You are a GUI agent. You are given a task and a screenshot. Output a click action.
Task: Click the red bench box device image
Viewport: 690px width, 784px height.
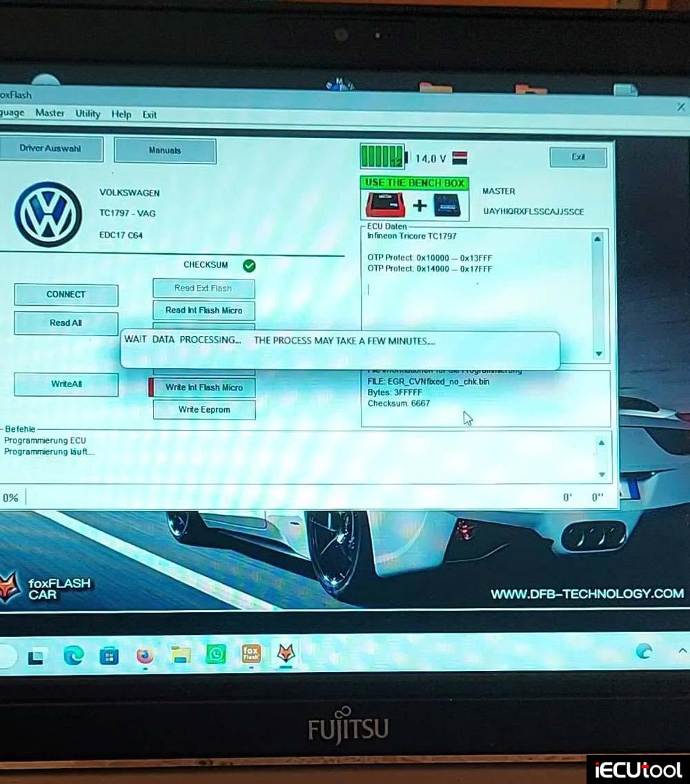(x=386, y=204)
